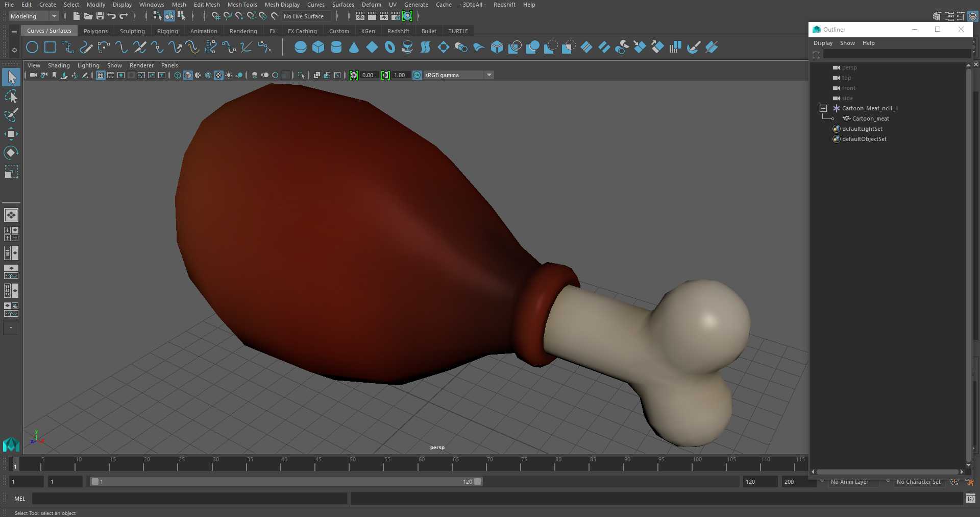Screen dimensions: 980x517
Task: Click the time range slider bar
Action: tap(286, 482)
